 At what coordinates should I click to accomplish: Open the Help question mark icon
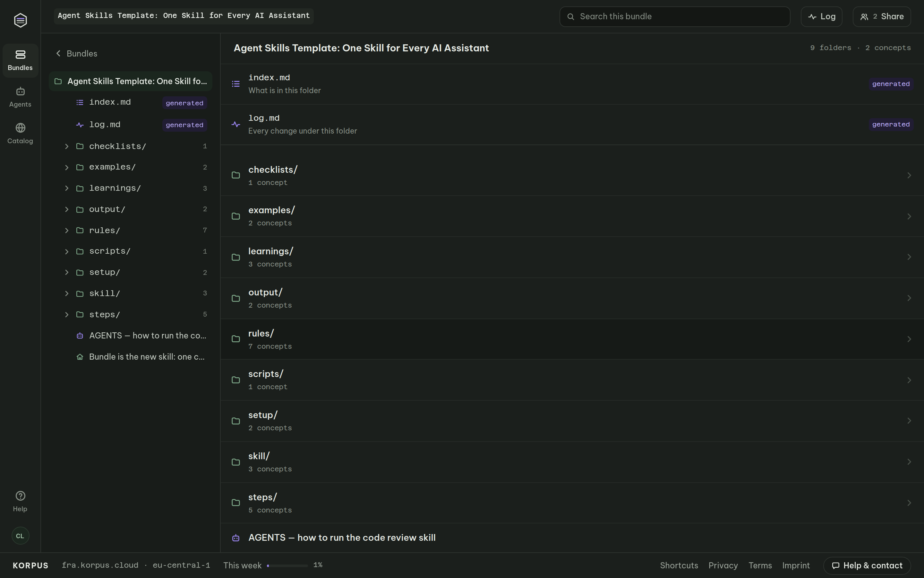(20, 496)
